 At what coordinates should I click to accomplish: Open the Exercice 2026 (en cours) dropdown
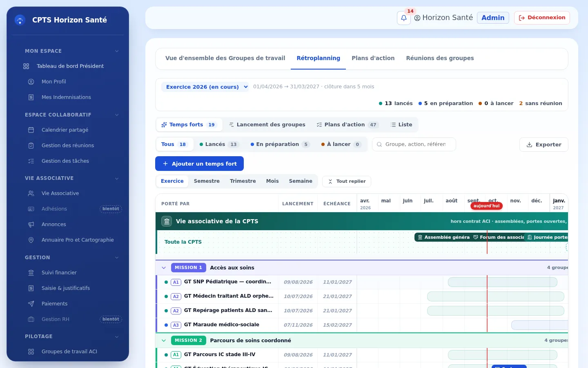(205, 87)
